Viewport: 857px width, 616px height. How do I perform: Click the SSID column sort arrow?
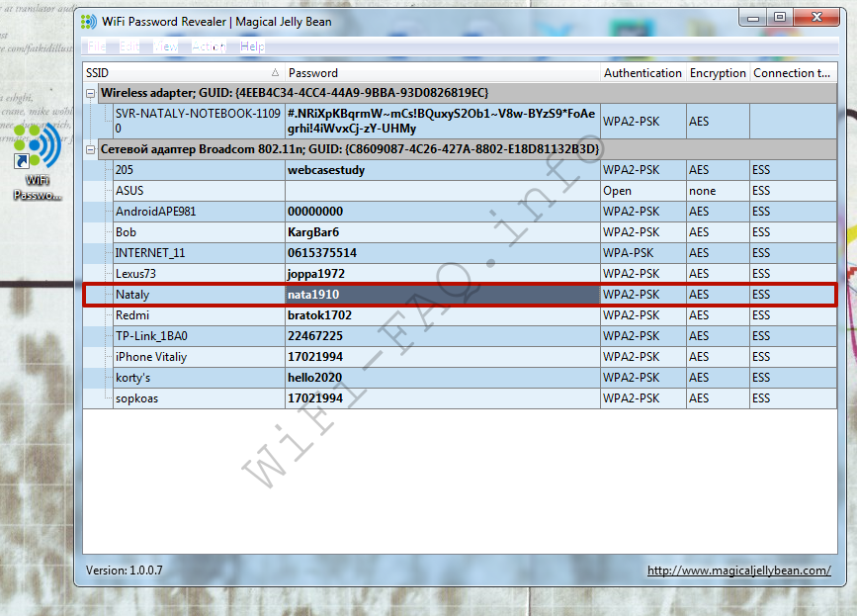[x=275, y=73]
